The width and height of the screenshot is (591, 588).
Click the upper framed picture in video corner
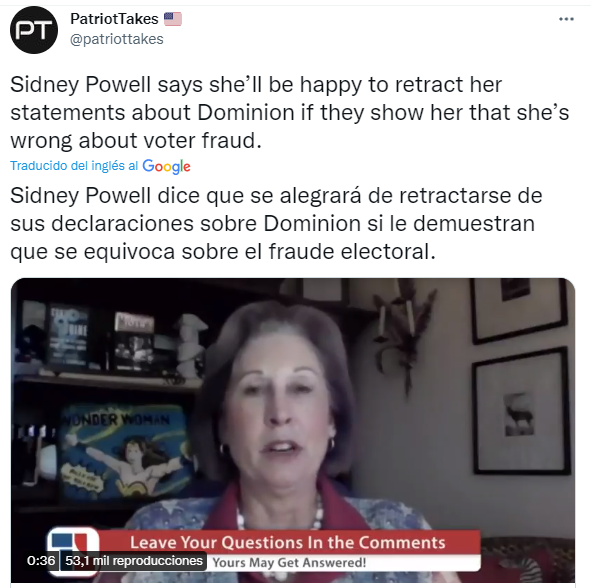pos(518,309)
